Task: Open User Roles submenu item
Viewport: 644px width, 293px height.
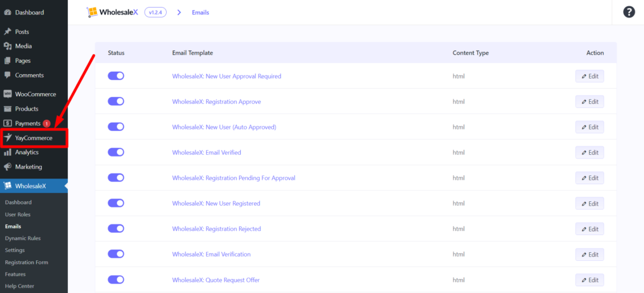Action: [18, 214]
